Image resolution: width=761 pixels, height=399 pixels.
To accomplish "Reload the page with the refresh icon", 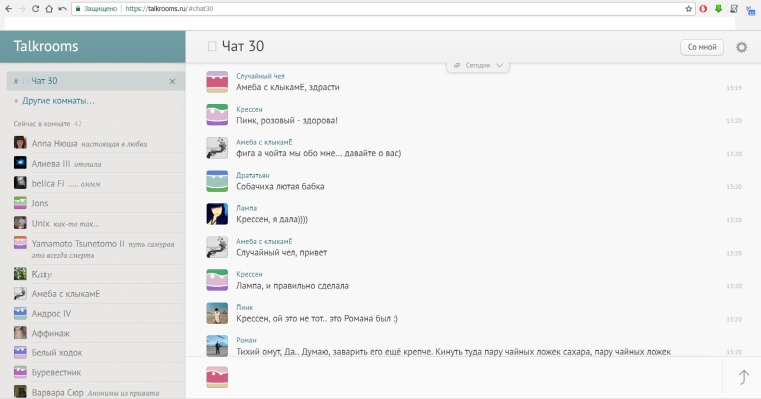I will (35, 9).
